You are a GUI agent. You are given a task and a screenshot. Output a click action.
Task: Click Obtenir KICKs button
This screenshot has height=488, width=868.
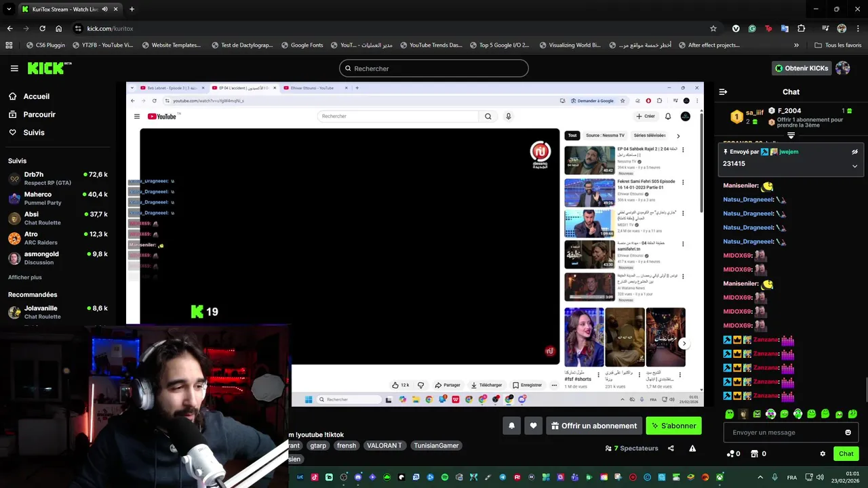point(802,68)
